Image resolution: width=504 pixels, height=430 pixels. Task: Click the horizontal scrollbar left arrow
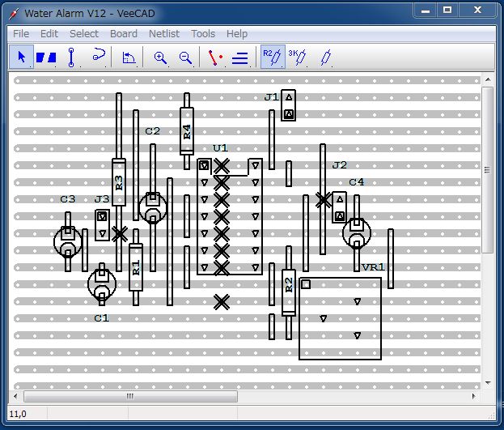(15, 396)
